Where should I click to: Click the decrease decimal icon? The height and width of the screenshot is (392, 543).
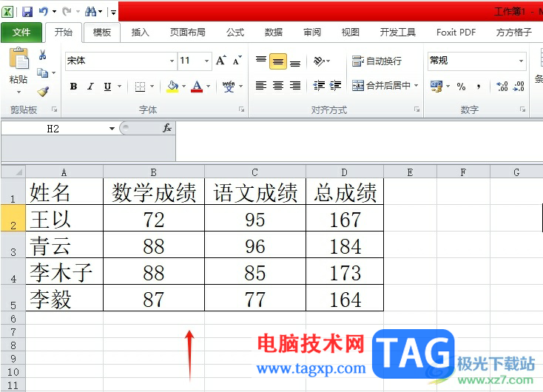[519, 87]
